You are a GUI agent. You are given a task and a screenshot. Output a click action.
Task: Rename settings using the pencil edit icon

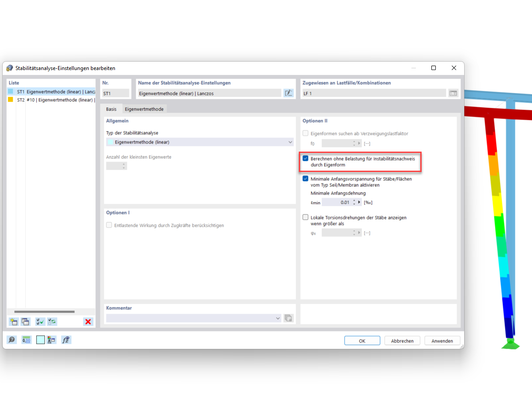point(289,93)
